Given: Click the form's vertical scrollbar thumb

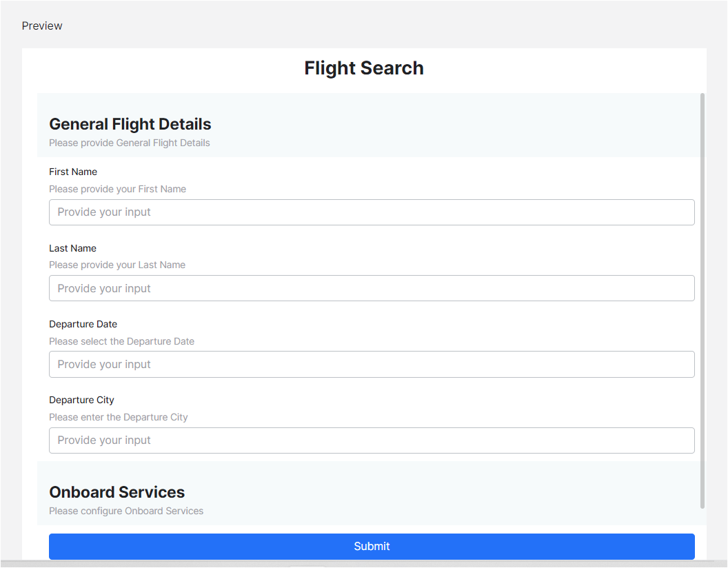Looking at the screenshot, I should (x=702, y=300).
